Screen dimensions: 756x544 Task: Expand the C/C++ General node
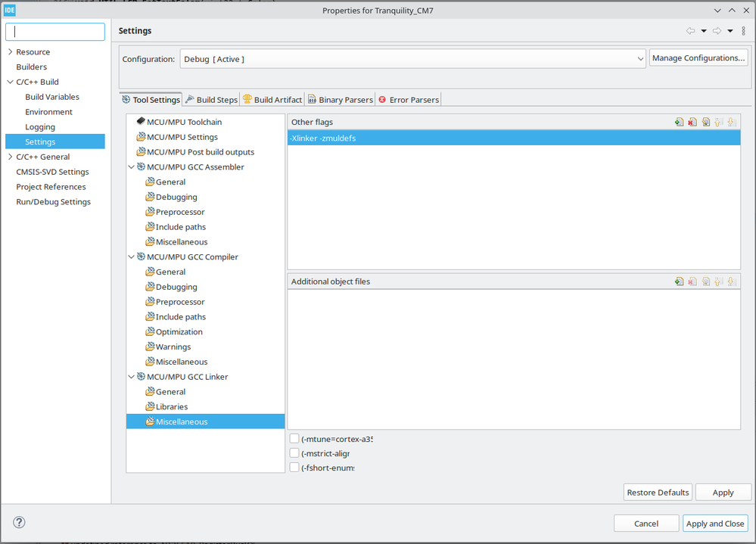tap(10, 157)
